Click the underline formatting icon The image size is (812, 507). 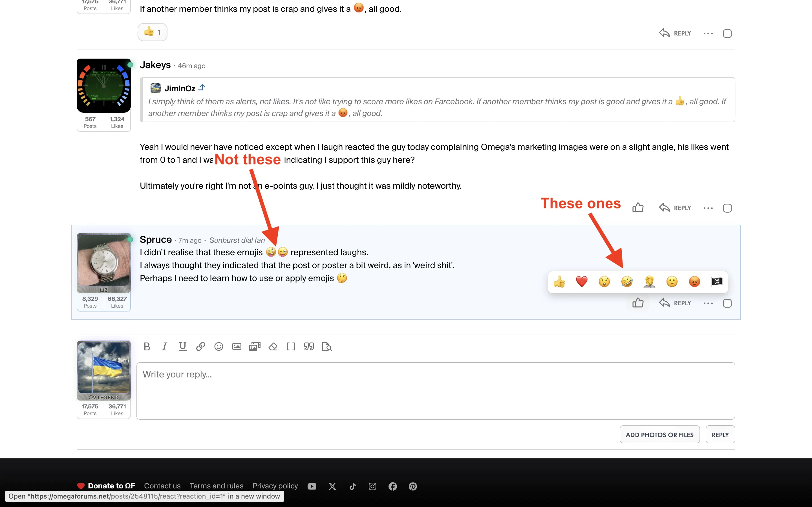[182, 346]
